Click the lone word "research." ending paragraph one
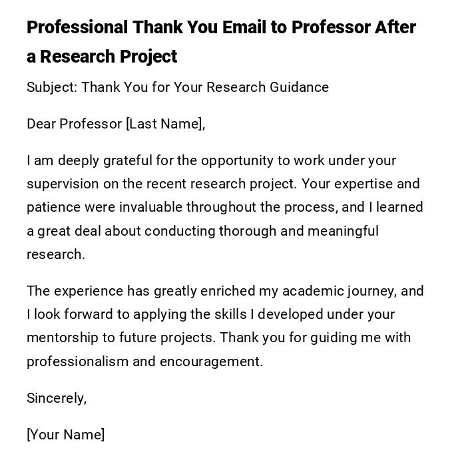 coord(56,254)
